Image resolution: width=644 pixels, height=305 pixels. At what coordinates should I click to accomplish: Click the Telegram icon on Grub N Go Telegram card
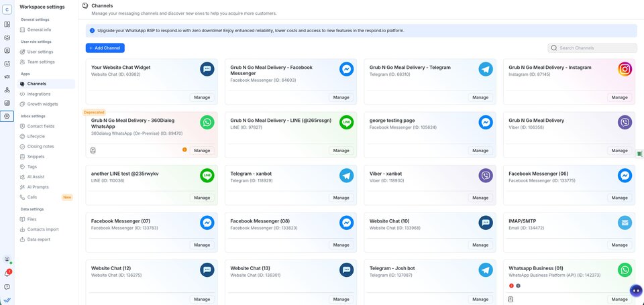coord(486,69)
